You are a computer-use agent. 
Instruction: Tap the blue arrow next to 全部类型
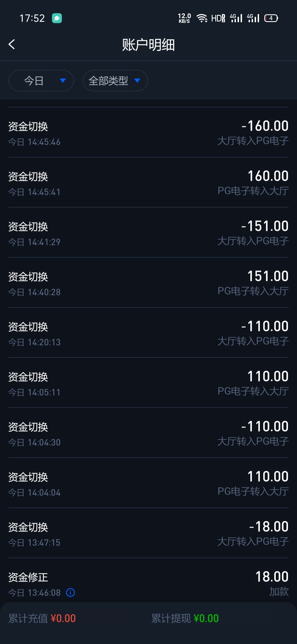[x=137, y=81]
